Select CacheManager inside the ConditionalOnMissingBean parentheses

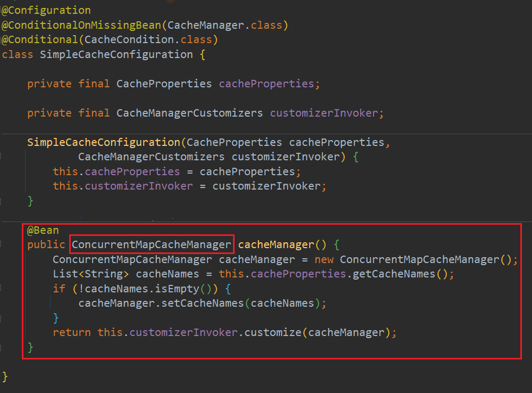205,25
